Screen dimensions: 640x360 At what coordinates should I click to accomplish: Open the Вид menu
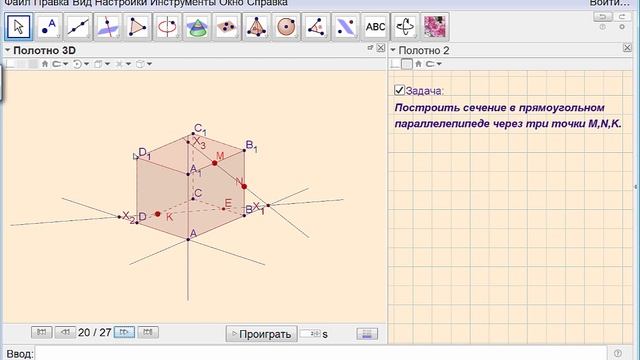point(82,3)
